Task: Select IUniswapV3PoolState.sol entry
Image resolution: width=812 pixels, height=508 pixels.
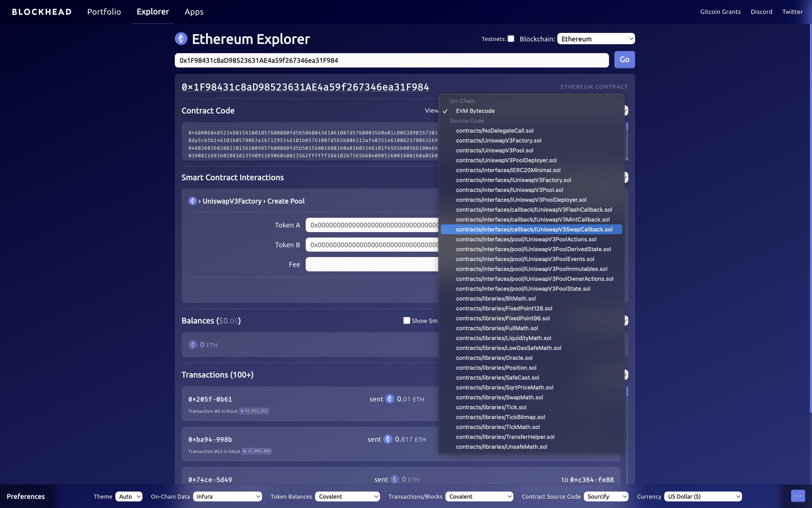Action: 531,289
